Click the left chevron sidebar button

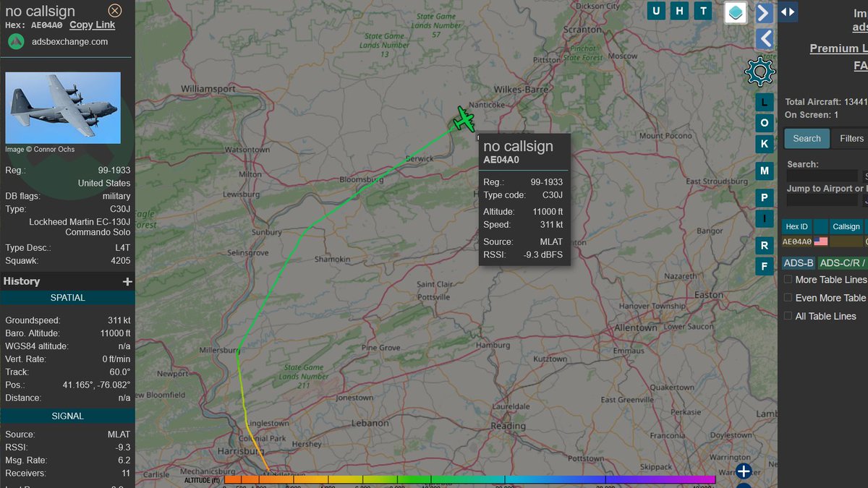[765, 39]
